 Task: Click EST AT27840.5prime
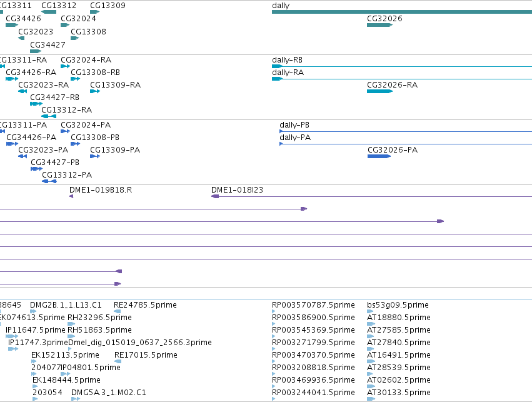(370, 349)
